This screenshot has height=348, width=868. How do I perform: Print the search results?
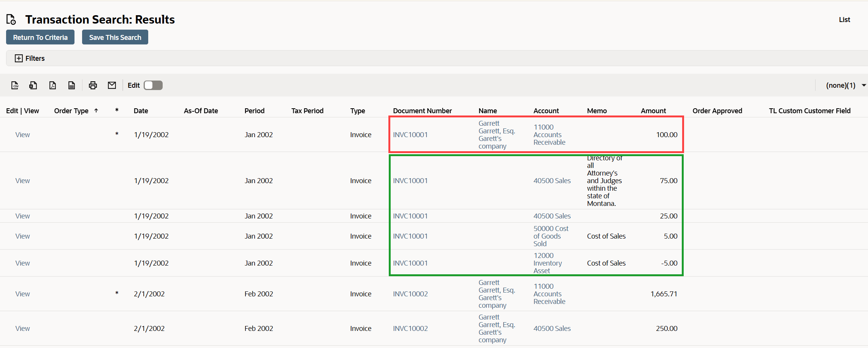point(93,85)
